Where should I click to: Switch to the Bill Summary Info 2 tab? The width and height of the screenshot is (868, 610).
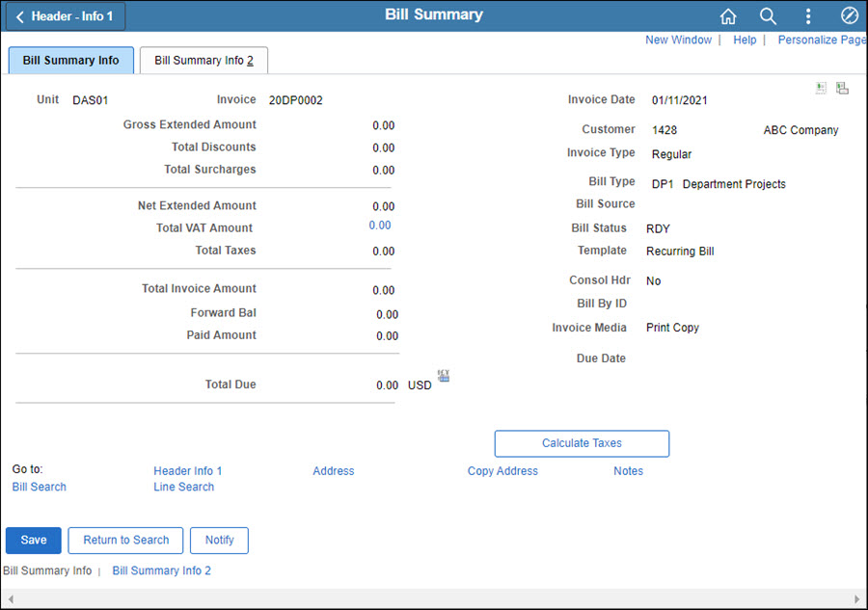click(203, 60)
